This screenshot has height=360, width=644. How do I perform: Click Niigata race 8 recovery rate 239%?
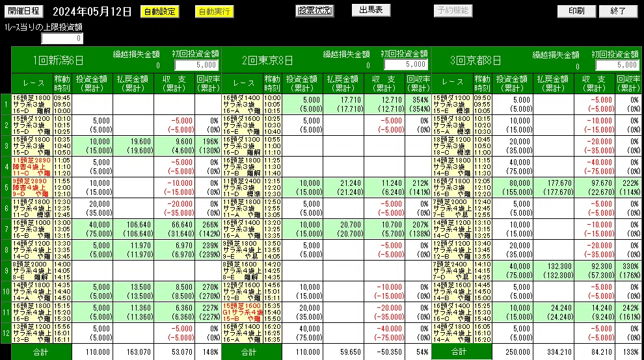(x=210, y=246)
